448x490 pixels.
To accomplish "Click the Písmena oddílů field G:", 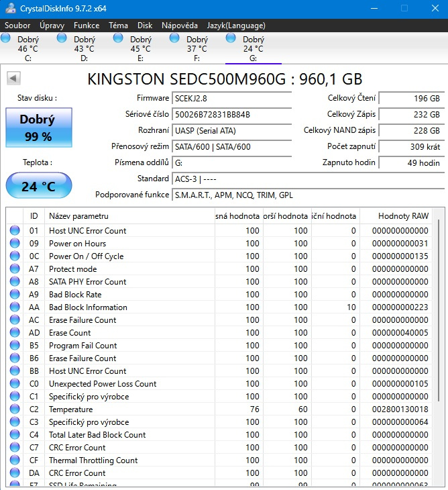I will (x=231, y=163).
